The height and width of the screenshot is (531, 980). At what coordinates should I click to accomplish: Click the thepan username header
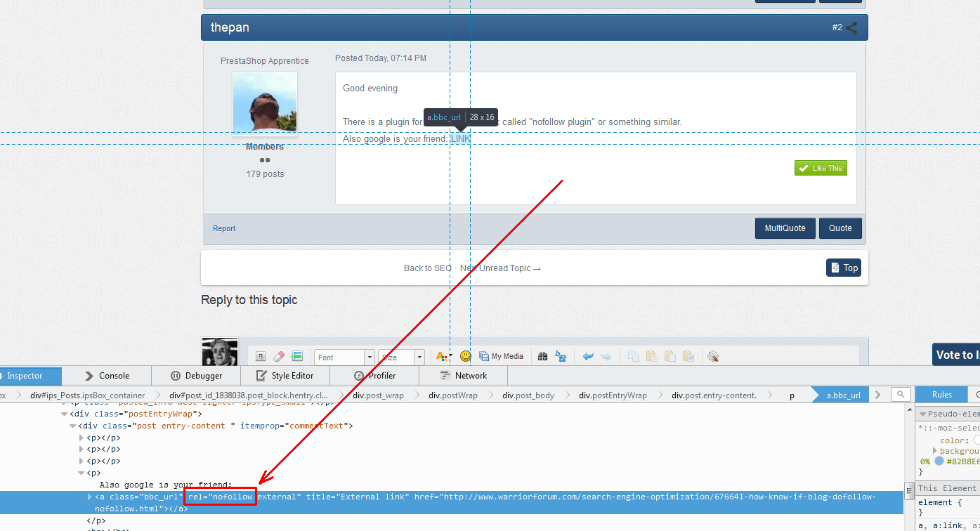(x=230, y=27)
